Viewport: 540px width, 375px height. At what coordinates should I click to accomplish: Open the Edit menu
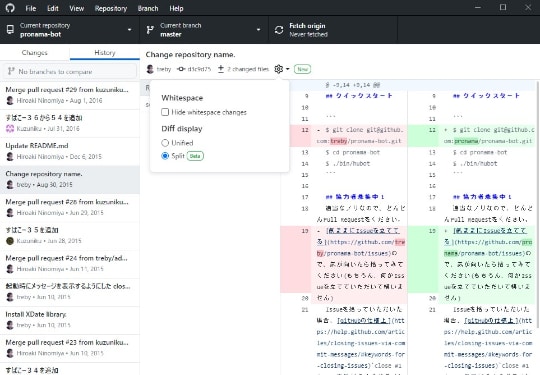click(53, 8)
